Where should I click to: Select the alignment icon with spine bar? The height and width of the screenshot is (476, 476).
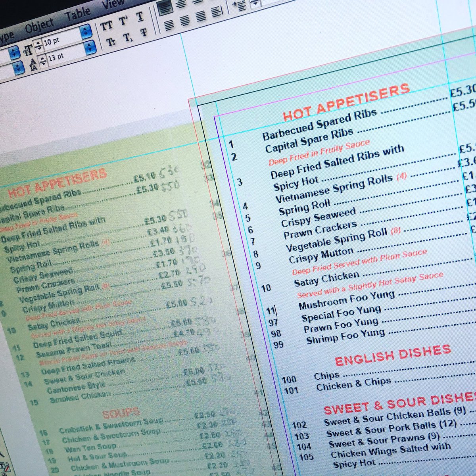tap(217, 12)
